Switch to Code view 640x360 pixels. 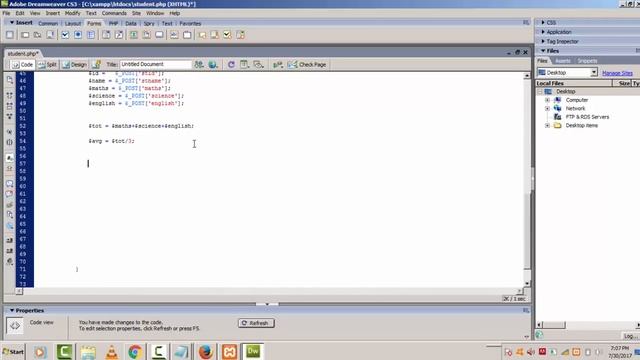click(22, 64)
